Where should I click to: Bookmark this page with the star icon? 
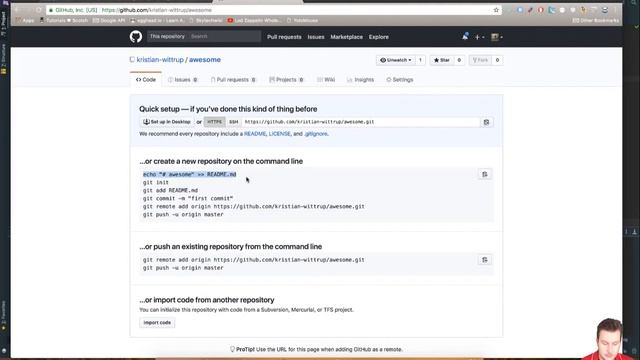(496, 10)
